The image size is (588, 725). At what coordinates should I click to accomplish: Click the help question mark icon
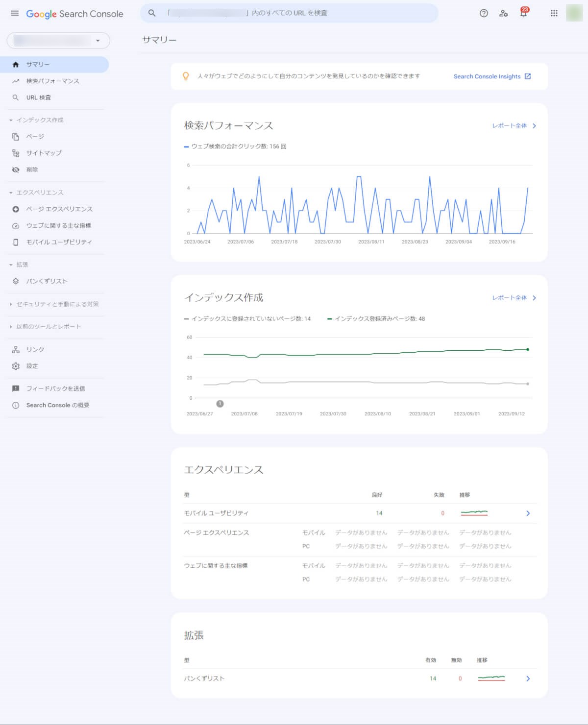[484, 13]
